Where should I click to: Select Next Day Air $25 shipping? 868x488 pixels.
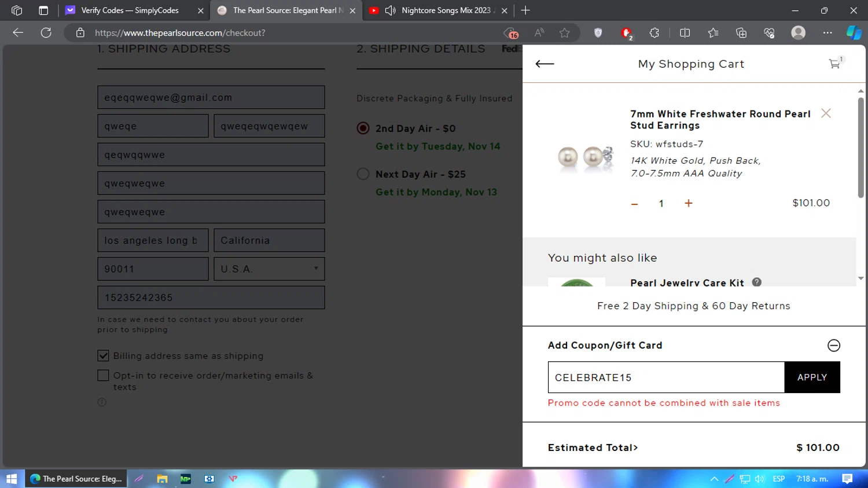pyautogui.click(x=363, y=174)
